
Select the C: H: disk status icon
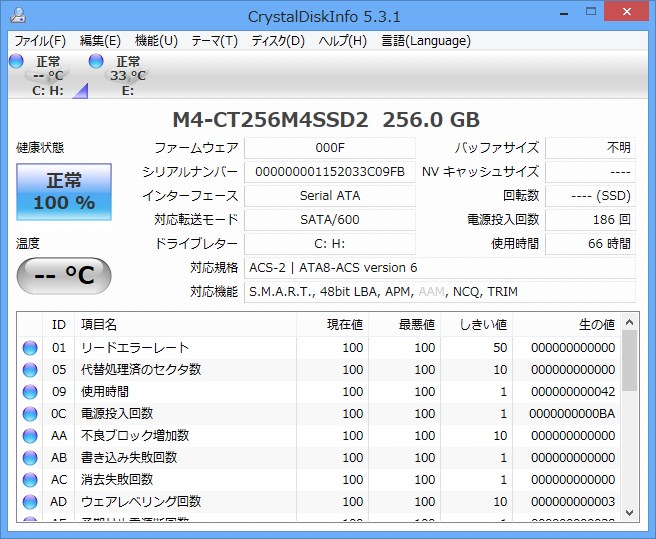click(17, 62)
